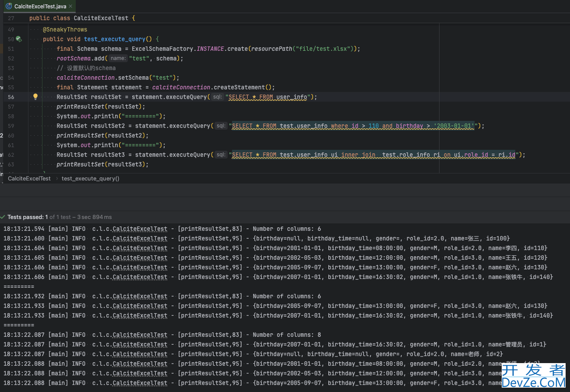Click the '2003-01-01' date in line 59 query
The width and height of the screenshot is (570, 392).
(x=454, y=126)
